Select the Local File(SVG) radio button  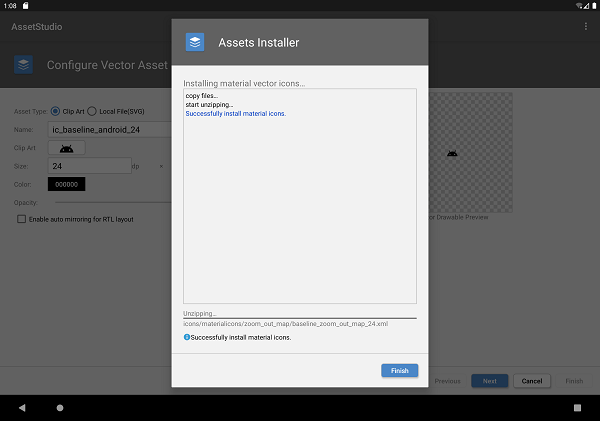pyautogui.click(x=92, y=111)
